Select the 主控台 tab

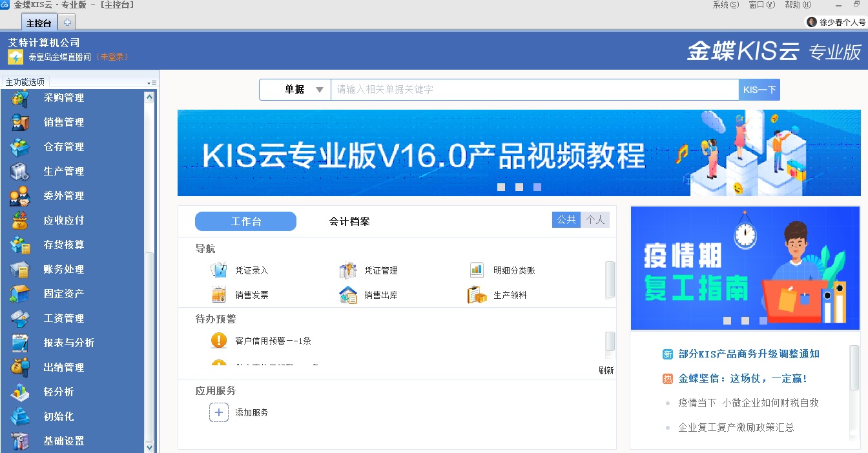(39, 23)
